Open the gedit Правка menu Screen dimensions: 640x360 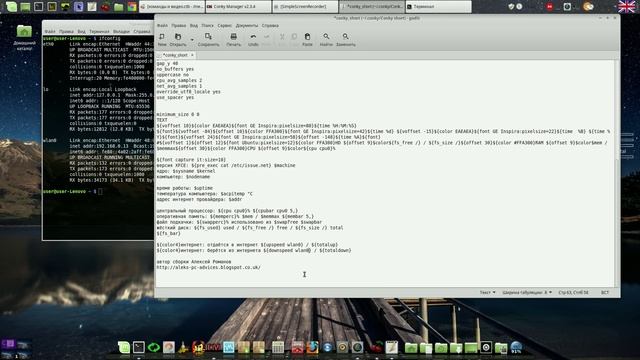[x=178, y=25]
